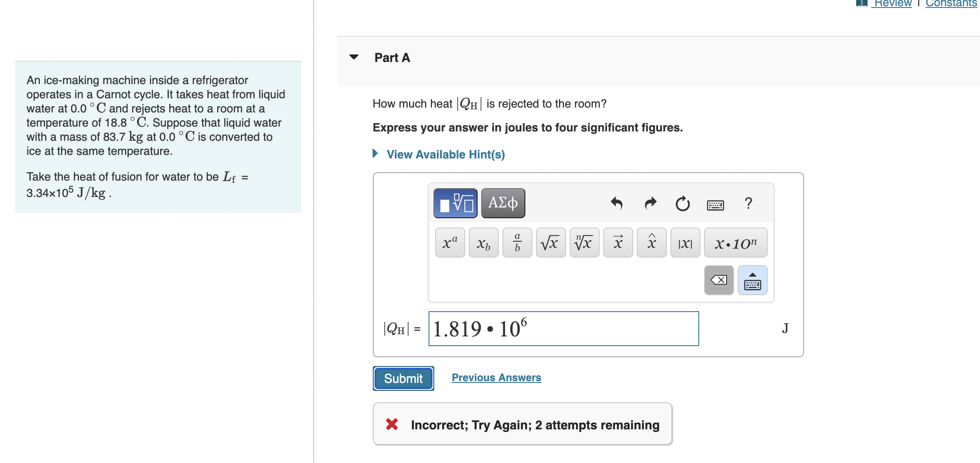Insert scientific notation x·10ⁿ template
Screen dimensions: 980x463
click(x=735, y=243)
